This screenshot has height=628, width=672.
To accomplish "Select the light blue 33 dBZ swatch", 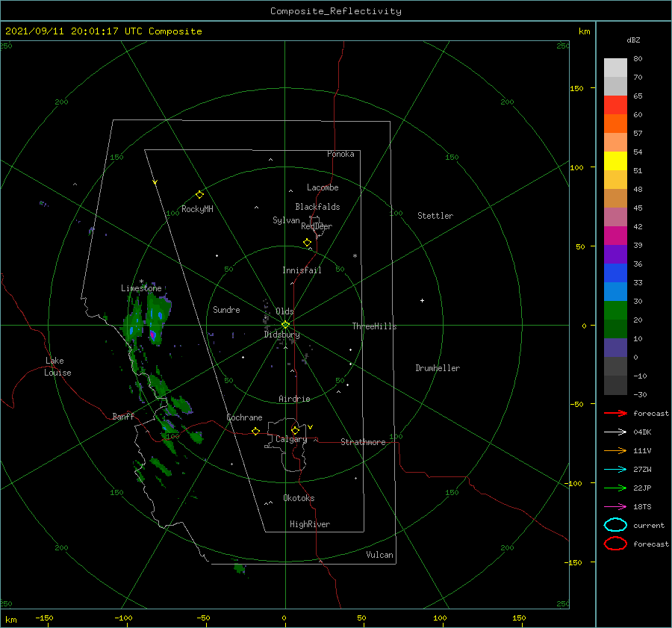I will pos(615,291).
